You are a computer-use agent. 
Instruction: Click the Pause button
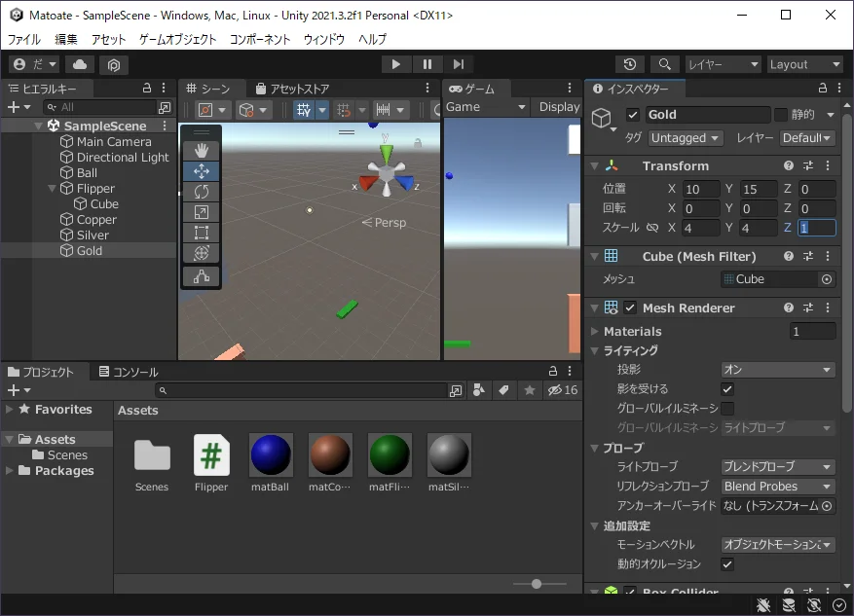pos(427,64)
